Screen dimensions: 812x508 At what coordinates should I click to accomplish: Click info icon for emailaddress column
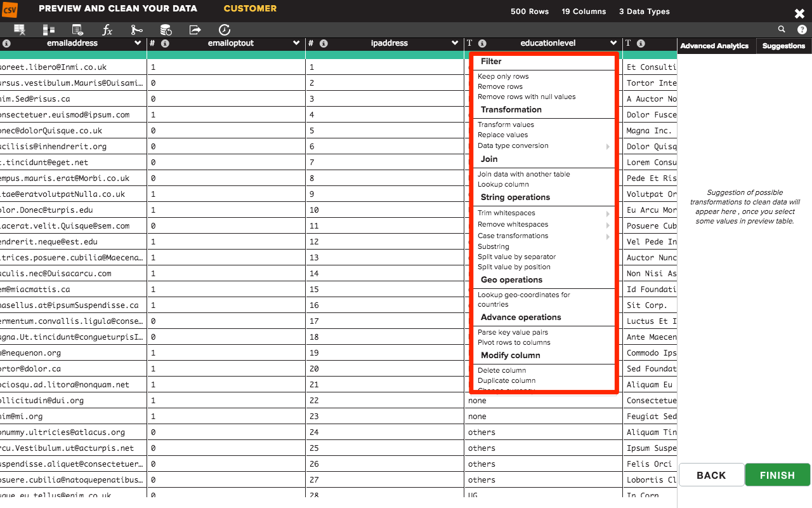point(6,44)
